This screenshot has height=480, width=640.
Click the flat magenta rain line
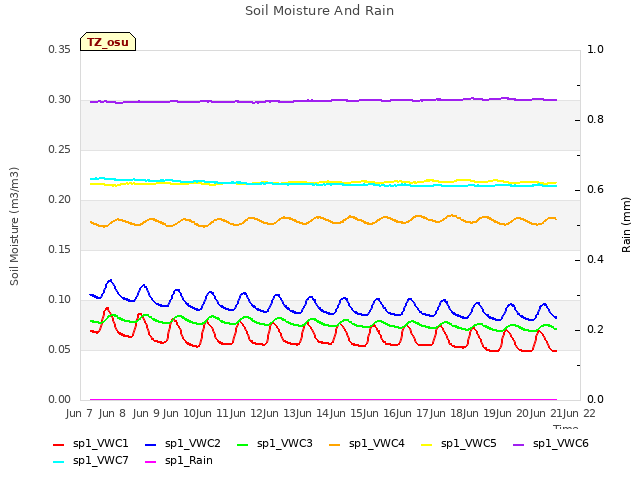pyautogui.click(x=323, y=400)
